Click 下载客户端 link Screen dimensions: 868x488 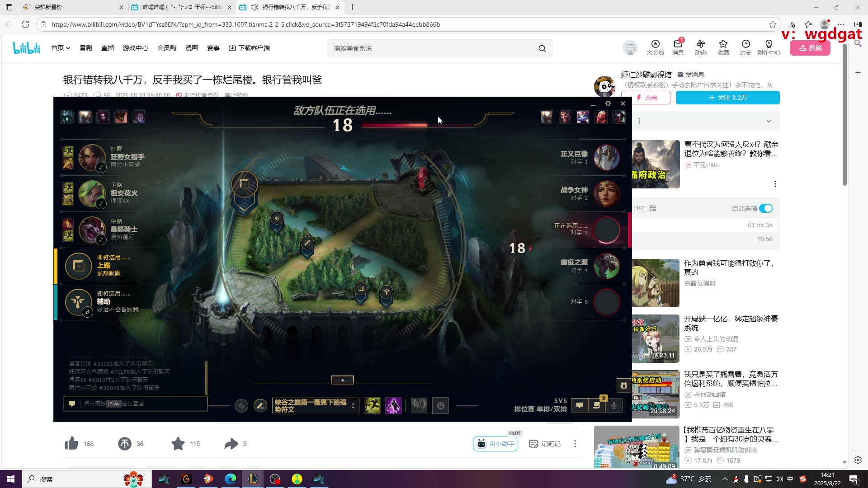pyautogui.click(x=249, y=48)
